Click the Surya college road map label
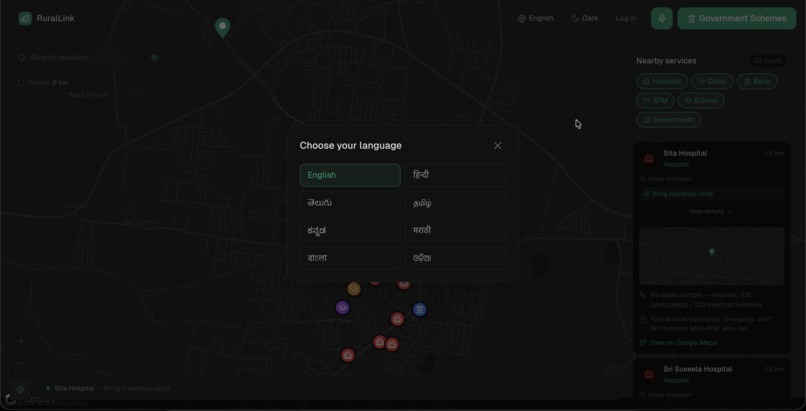The height and width of the screenshot is (411, 806). [x=323, y=321]
